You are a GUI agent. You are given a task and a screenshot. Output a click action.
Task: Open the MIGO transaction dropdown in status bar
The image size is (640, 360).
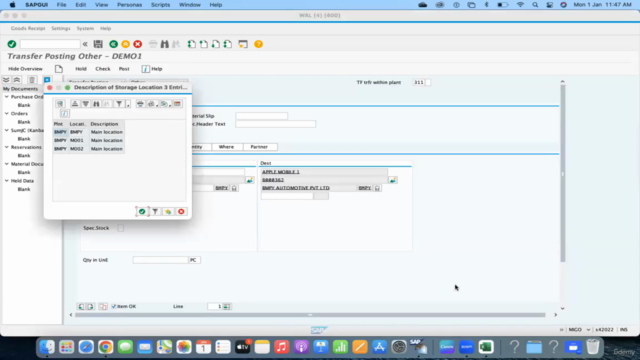[588, 329]
